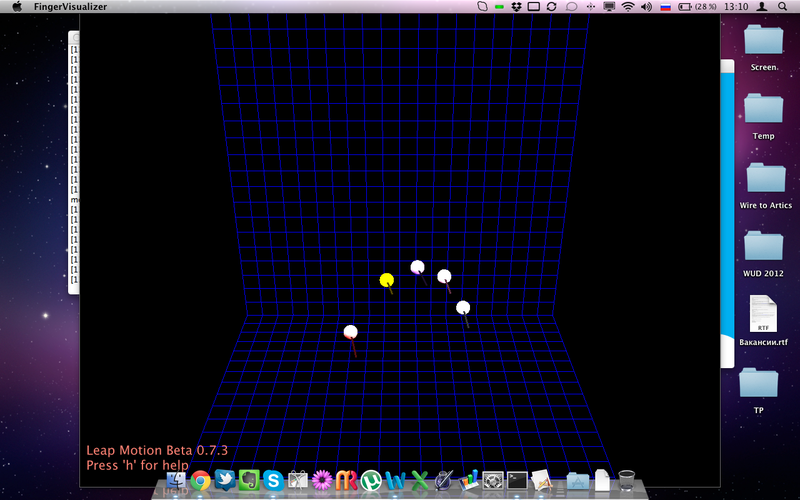
Task: Open the pencil and brush document app in Dock
Action: [541, 481]
